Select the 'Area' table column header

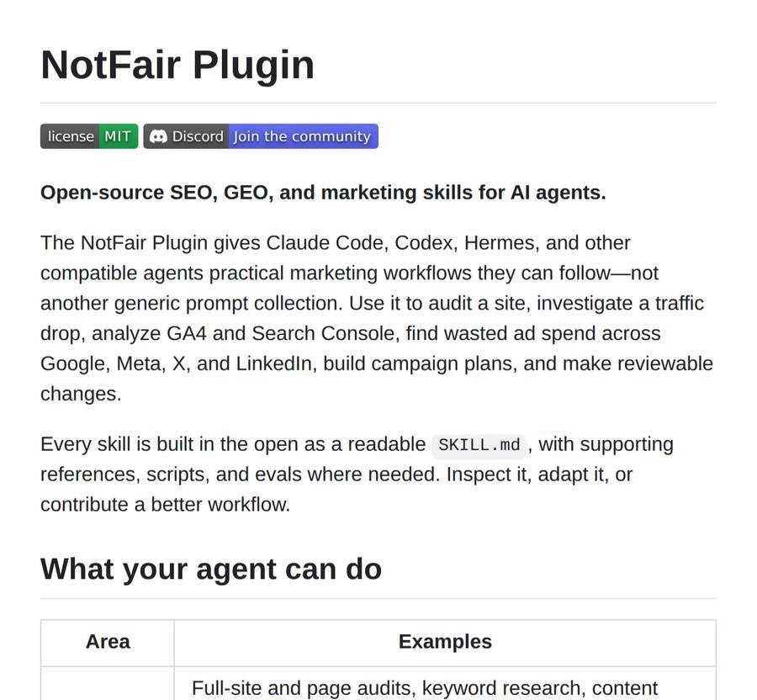coord(108,642)
